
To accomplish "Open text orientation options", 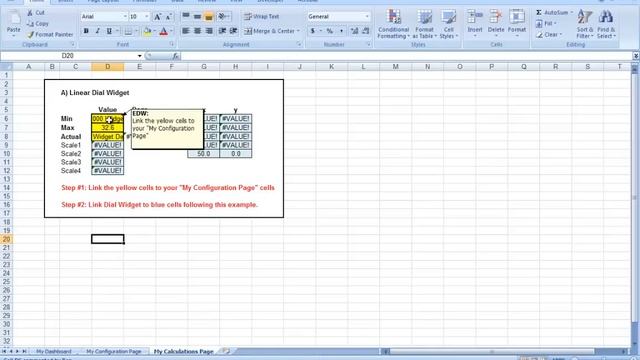I will point(223,16).
